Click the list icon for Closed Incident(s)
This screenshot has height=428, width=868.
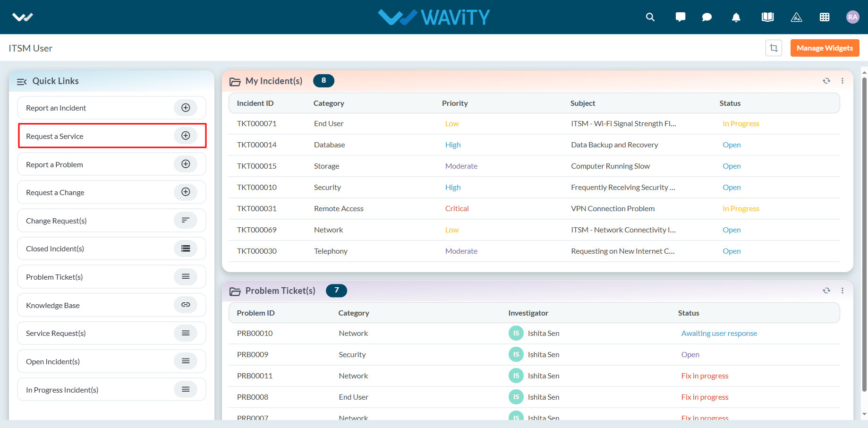tap(186, 248)
